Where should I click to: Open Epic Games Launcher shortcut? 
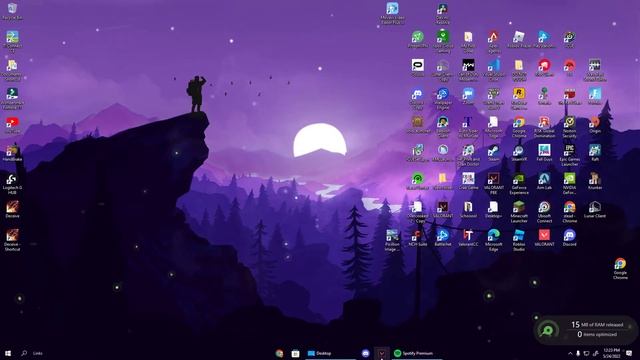click(x=569, y=155)
